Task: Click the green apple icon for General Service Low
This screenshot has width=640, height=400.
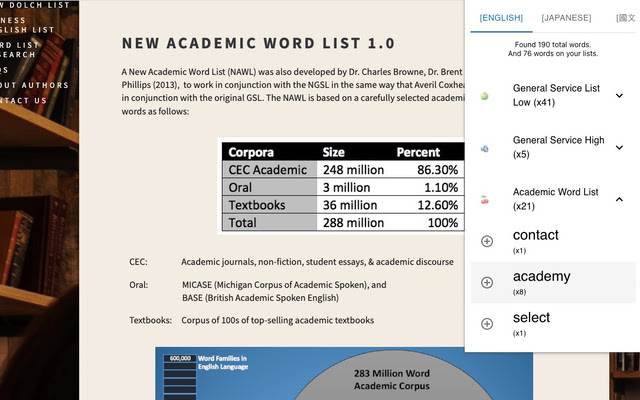Action: point(484,96)
